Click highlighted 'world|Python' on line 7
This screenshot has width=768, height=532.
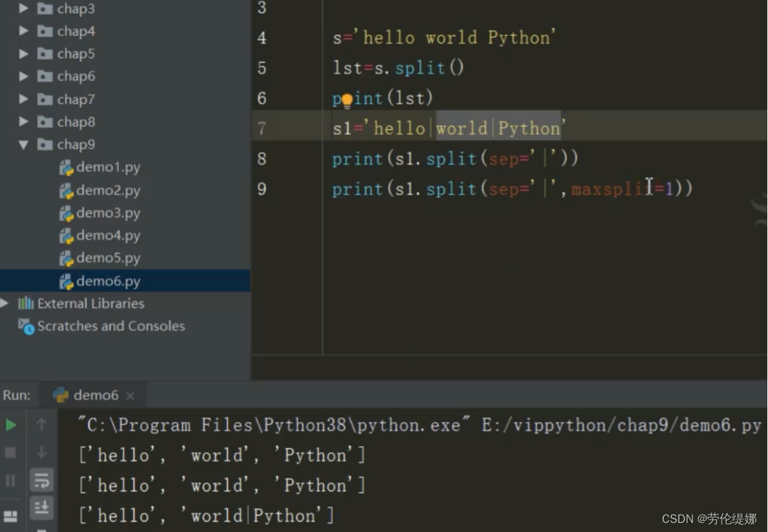(499, 128)
